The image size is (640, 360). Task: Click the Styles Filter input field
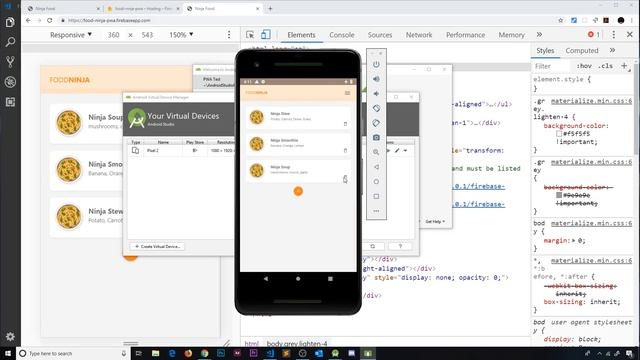coord(551,66)
